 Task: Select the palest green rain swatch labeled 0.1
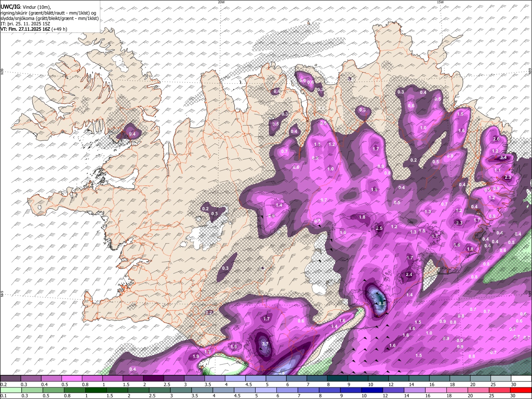pyautogui.click(x=10, y=390)
